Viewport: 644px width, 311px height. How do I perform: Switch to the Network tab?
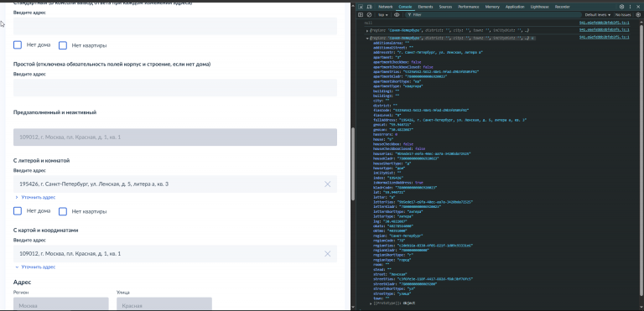click(x=386, y=7)
